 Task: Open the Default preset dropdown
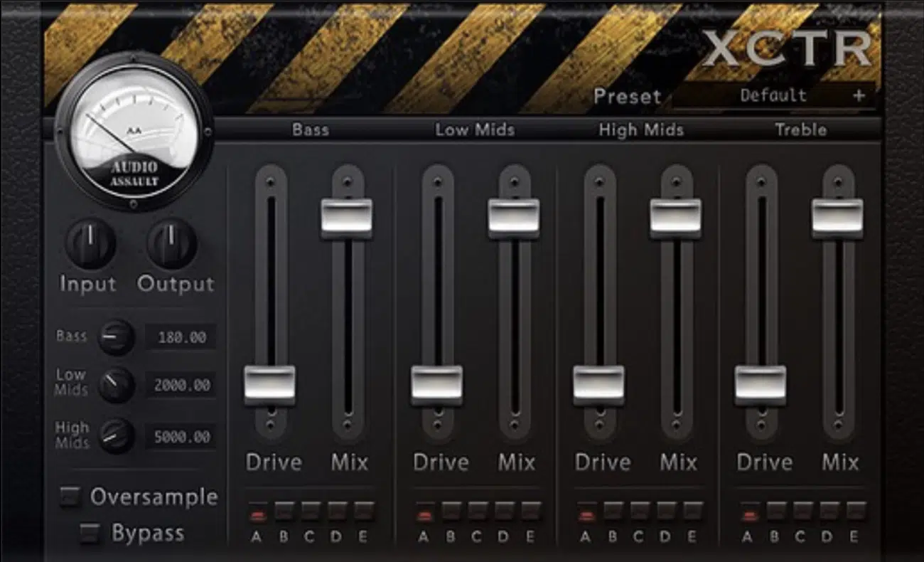pos(773,95)
